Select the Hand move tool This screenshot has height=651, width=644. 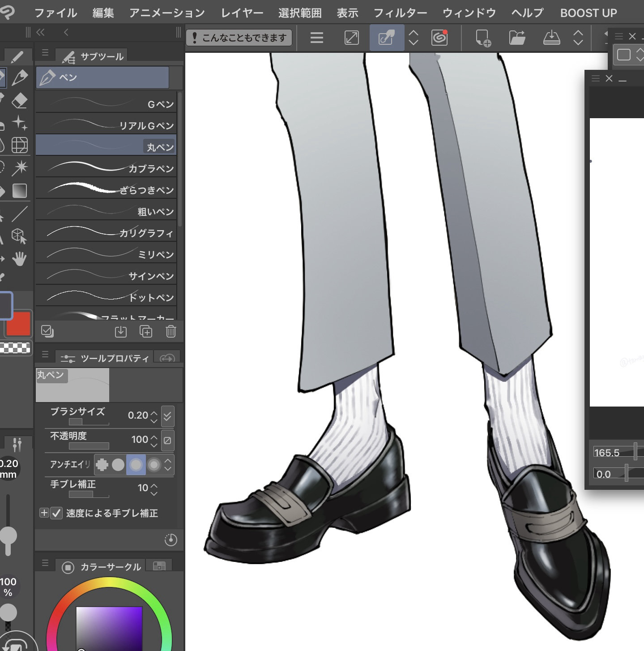tap(19, 258)
